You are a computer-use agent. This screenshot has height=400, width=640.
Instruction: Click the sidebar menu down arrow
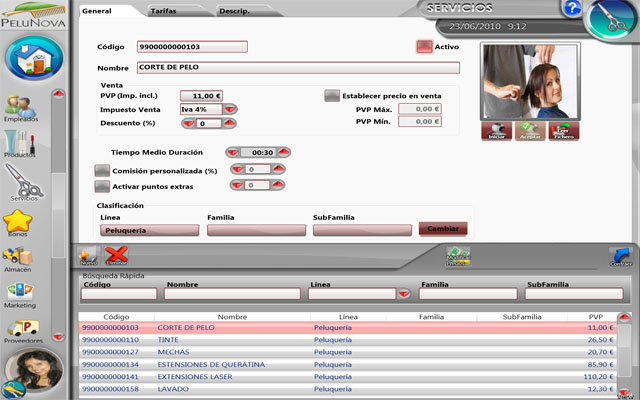click(59, 336)
